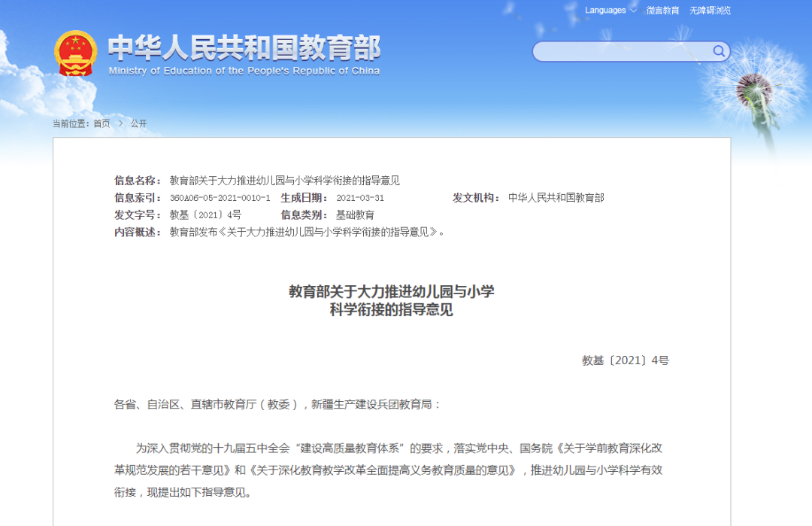The height and width of the screenshot is (526, 812).
Task: Click the 内容概述 summary text
Action: [307, 232]
